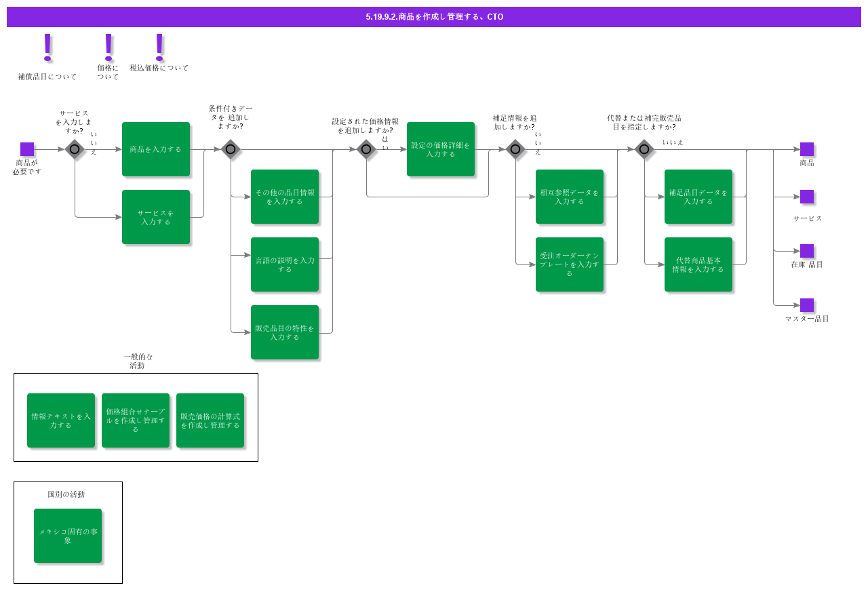Viewport: 868px width, 590px height.
Task: Click the メキシコ固有の事象 activity box
Action: 68,536
